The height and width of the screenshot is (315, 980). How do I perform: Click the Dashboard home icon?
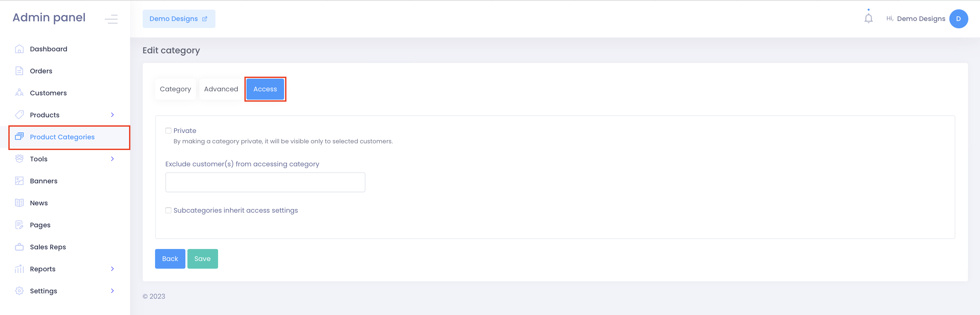(x=19, y=49)
